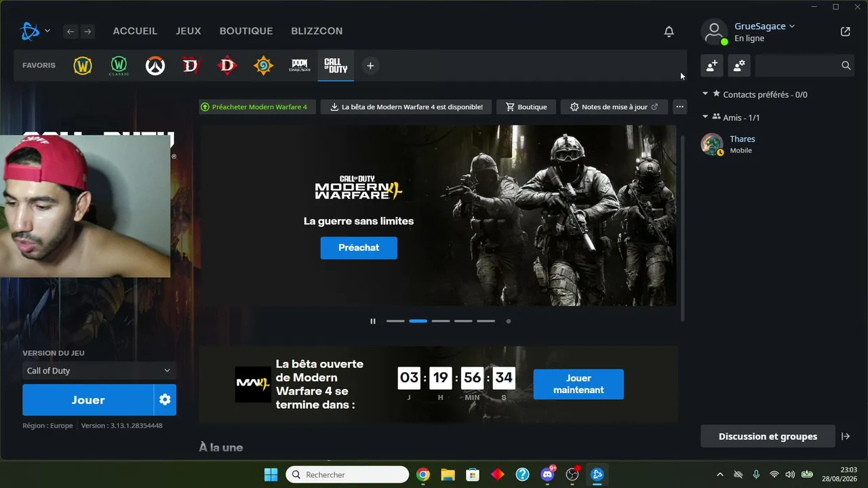This screenshot has height=488, width=868.
Task: Open OBS Studio from the taskbar
Action: coord(572,474)
